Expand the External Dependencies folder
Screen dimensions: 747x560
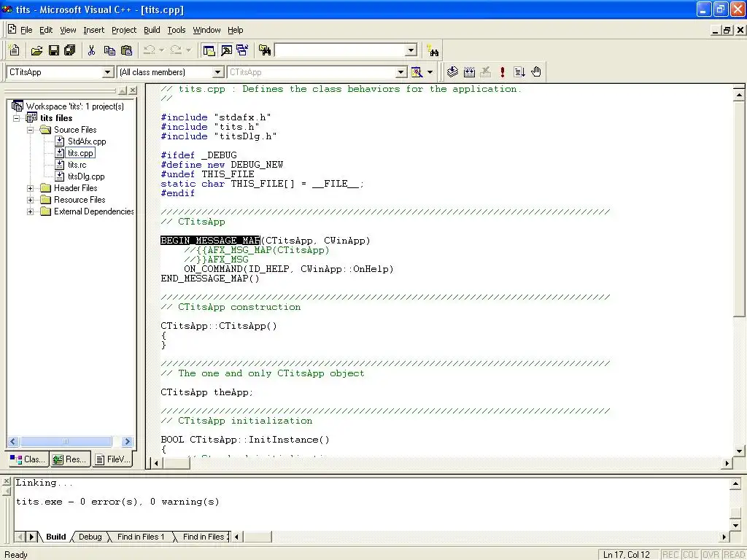tap(30, 211)
